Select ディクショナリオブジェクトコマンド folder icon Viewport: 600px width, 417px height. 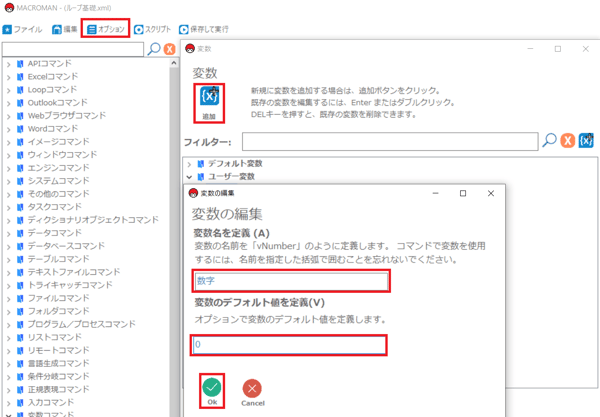click(20, 220)
